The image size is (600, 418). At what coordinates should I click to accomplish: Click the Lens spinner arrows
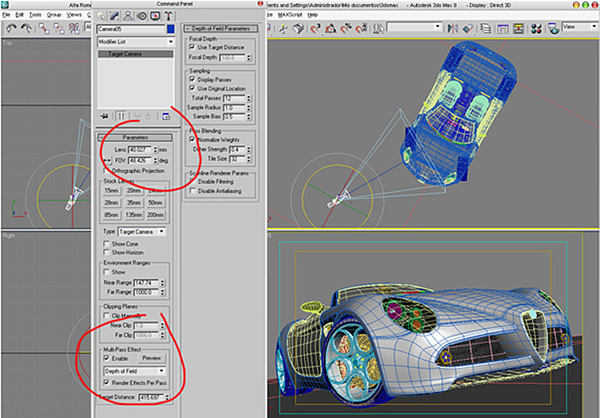click(155, 150)
